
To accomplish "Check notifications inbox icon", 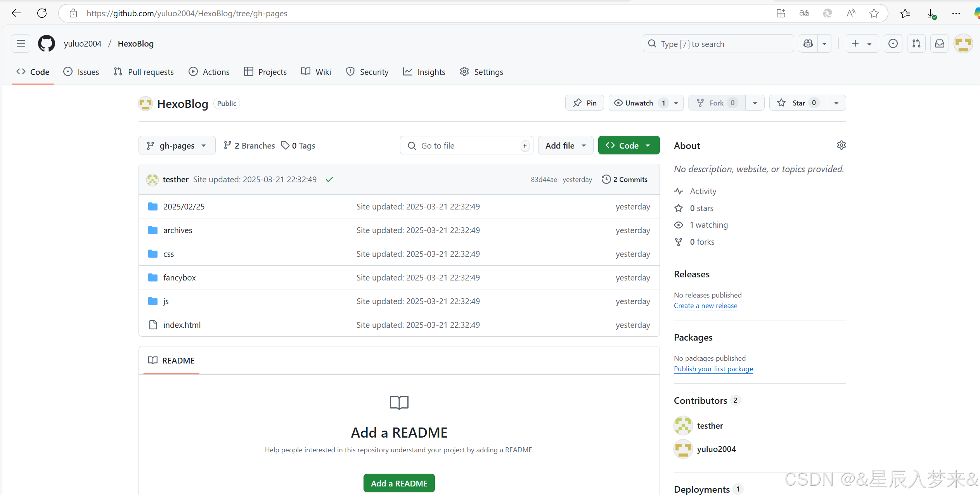I will point(940,43).
